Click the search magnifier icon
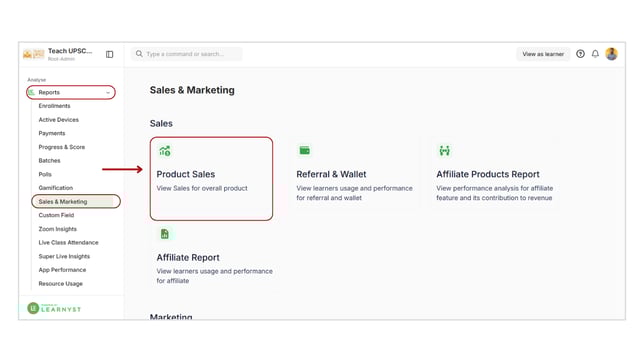This screenshot has height=362, width=644. [139, 54]
